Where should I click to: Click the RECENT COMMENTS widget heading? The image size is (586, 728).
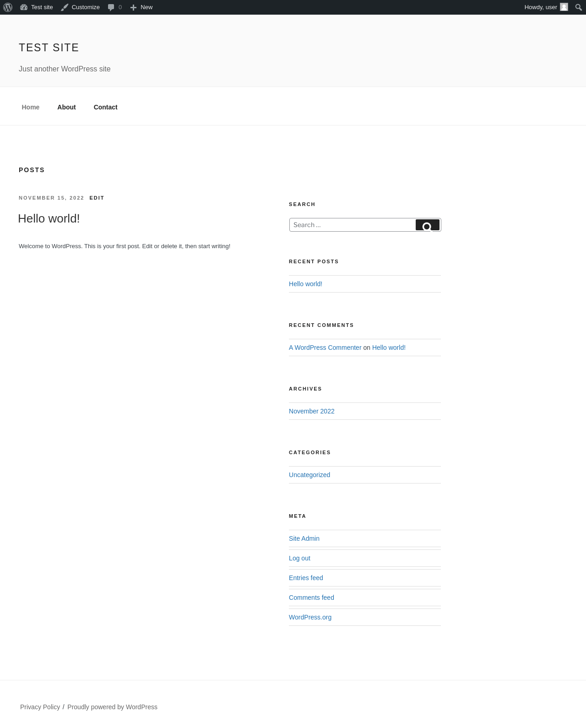321,325
